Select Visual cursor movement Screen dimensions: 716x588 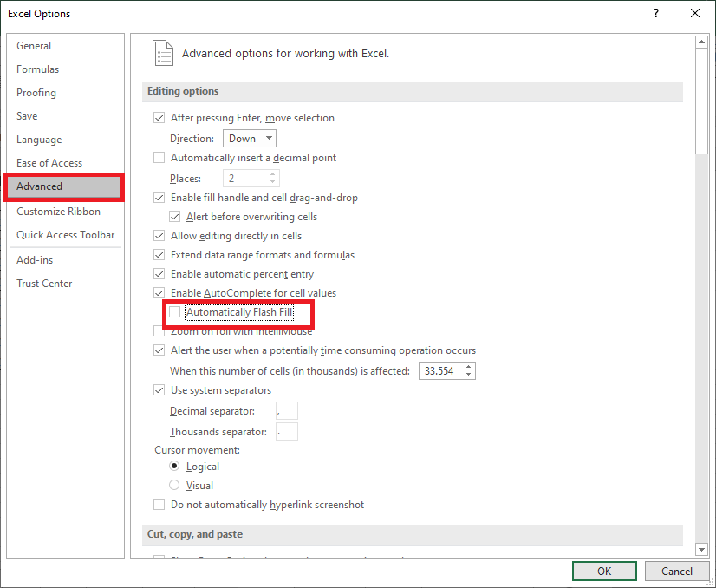coord(174,485)
